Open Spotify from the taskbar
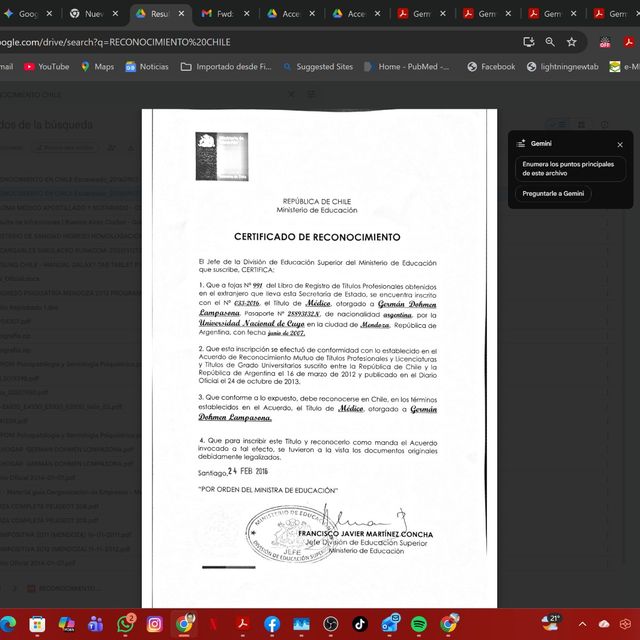Viewport: 640px width, 640px height. (x=418, y=624)
